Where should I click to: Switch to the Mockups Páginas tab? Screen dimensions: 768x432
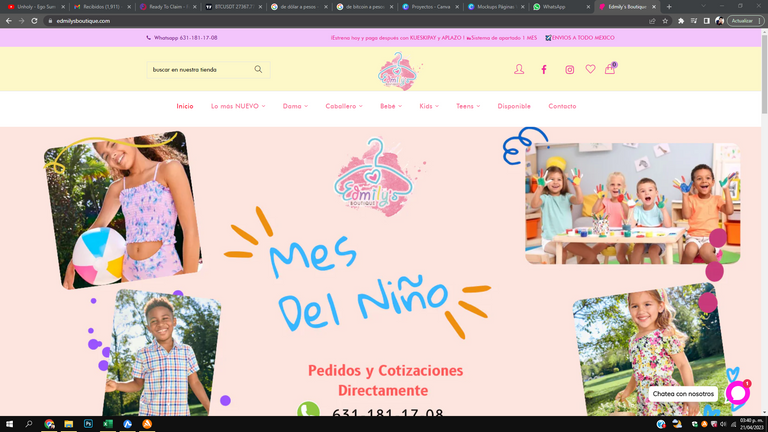pos(496,7)
